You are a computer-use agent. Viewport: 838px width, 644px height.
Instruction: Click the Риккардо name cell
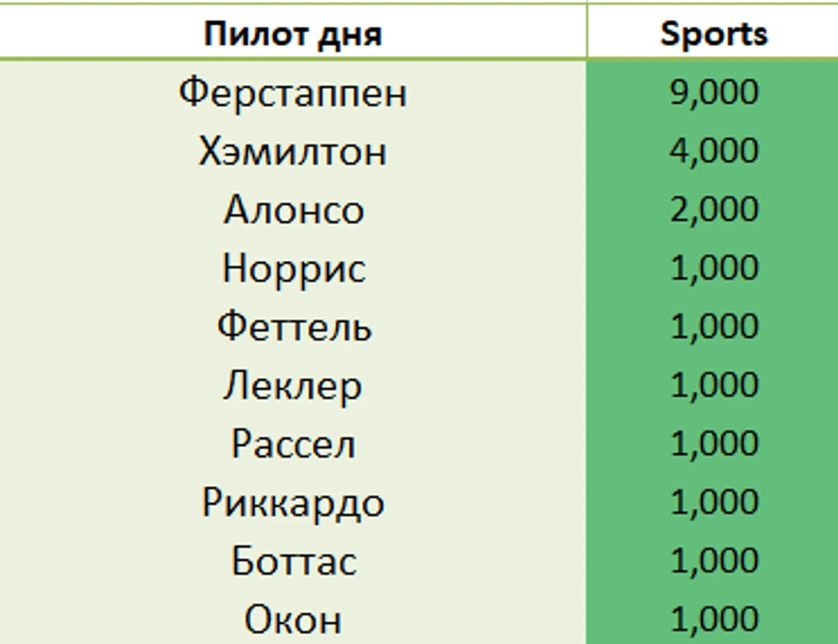pyautogui.click(x=293, y=503)
